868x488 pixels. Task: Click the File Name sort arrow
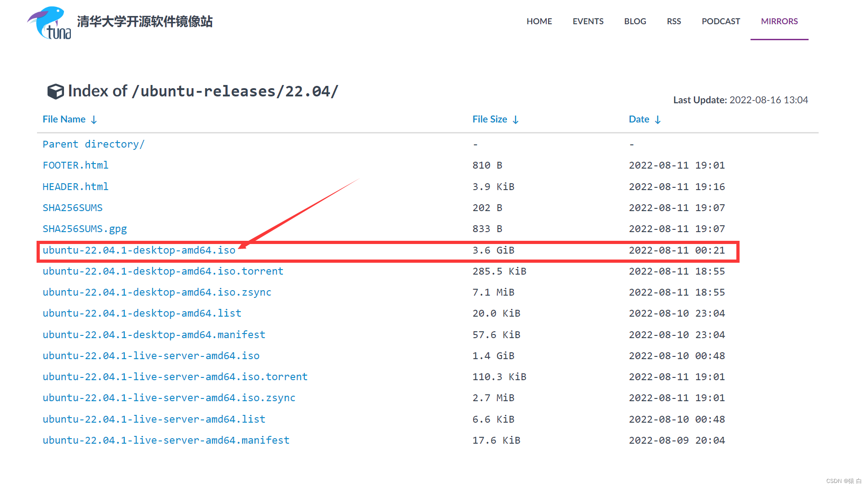tap(94, 120)
